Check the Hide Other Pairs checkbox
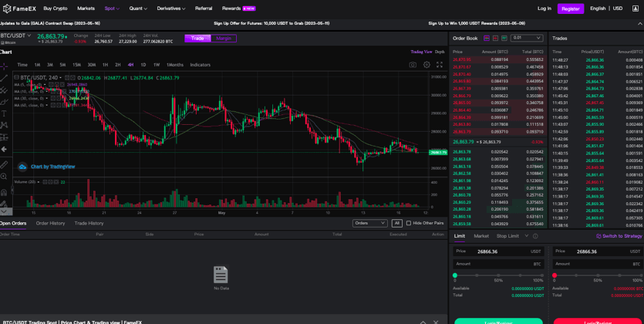 (x=409, y=223)
